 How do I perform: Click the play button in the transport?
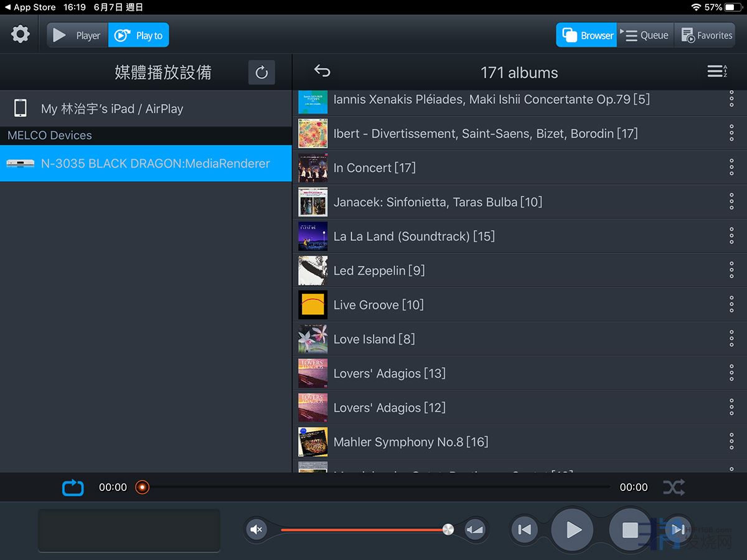click(573, 530)
